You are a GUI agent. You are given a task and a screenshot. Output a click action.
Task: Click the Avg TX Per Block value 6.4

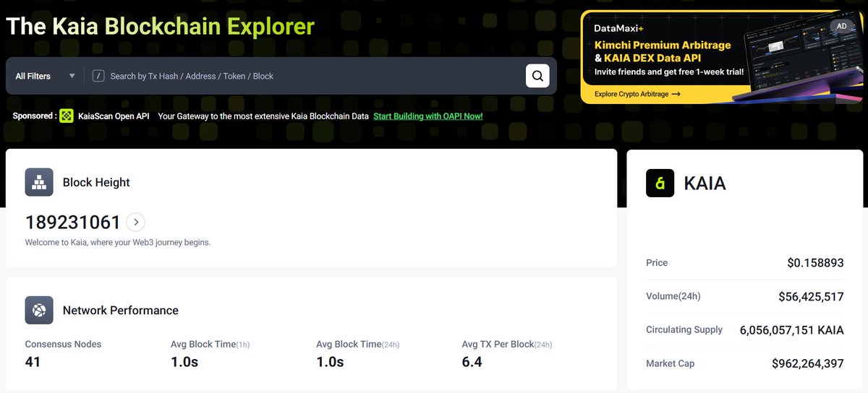pos(472,361)
